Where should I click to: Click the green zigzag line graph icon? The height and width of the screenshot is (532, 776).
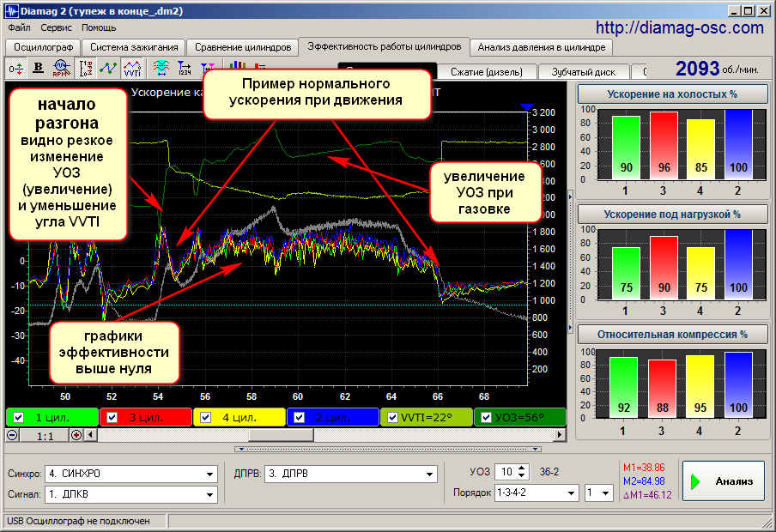coord(108,69)
